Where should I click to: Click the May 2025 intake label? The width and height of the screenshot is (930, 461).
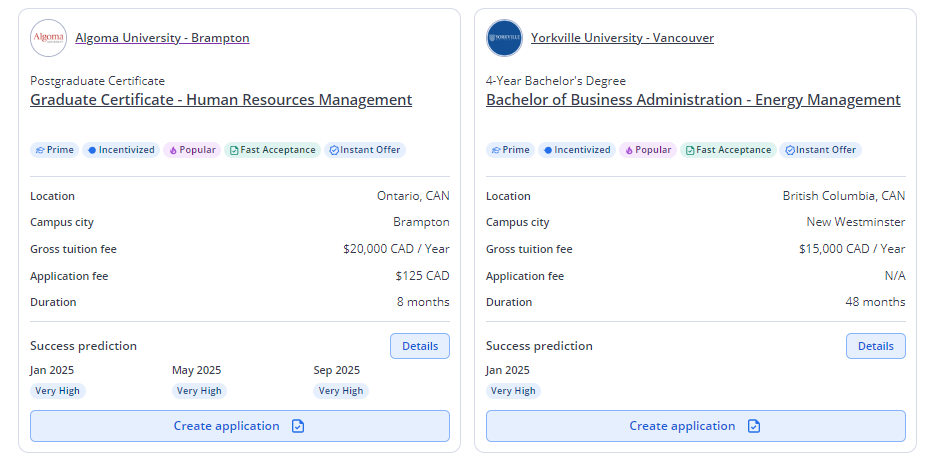point(196,370)
